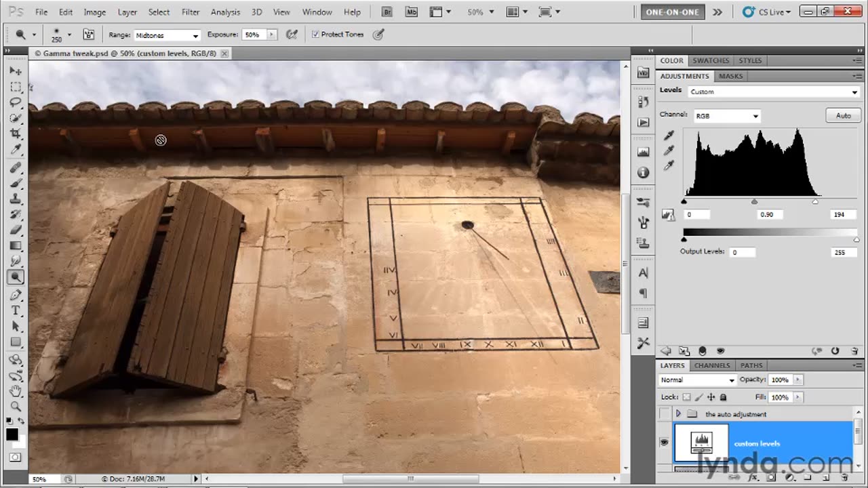This screenshot has width=868, height=488.
Task: Select the Rectangular Marquee tool
Action: click(16, 87)
